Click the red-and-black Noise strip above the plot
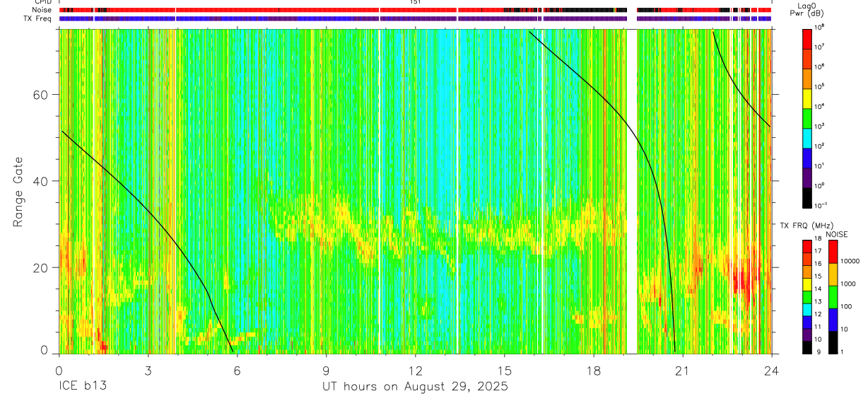868x401 pixels. [415, 11]
